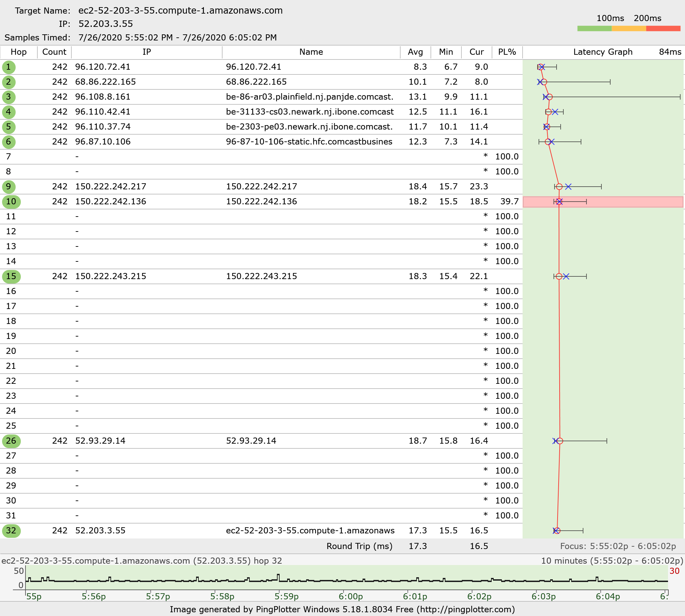Screen dimensions: 685x616
Task: Select the 150.222.243.215 IP address cell
Action: [111, 276]
